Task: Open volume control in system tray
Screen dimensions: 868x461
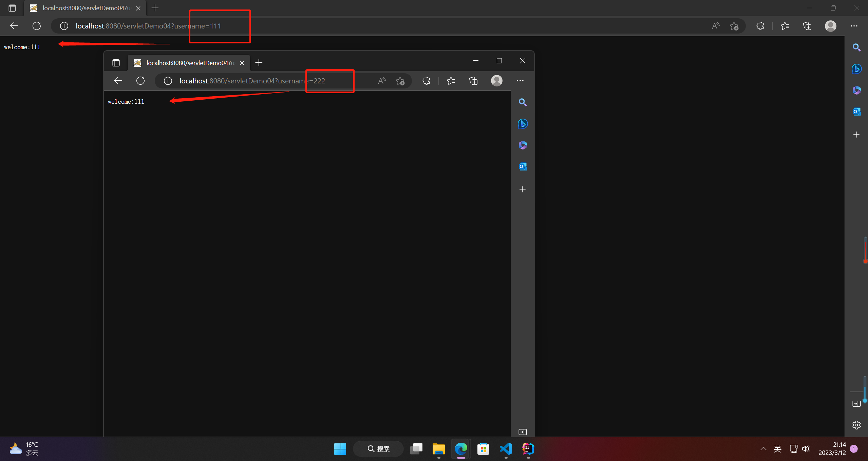Action: click(x=806, y=449)
